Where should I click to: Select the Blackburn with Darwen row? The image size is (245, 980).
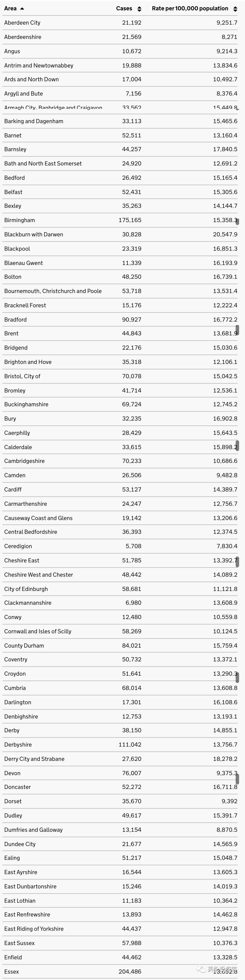click(x=121, y=235)
